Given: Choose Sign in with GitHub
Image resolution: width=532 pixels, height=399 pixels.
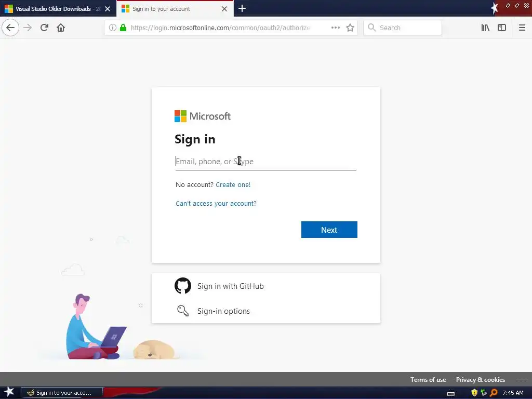Looking at the screenshot, I should [265, 286].
